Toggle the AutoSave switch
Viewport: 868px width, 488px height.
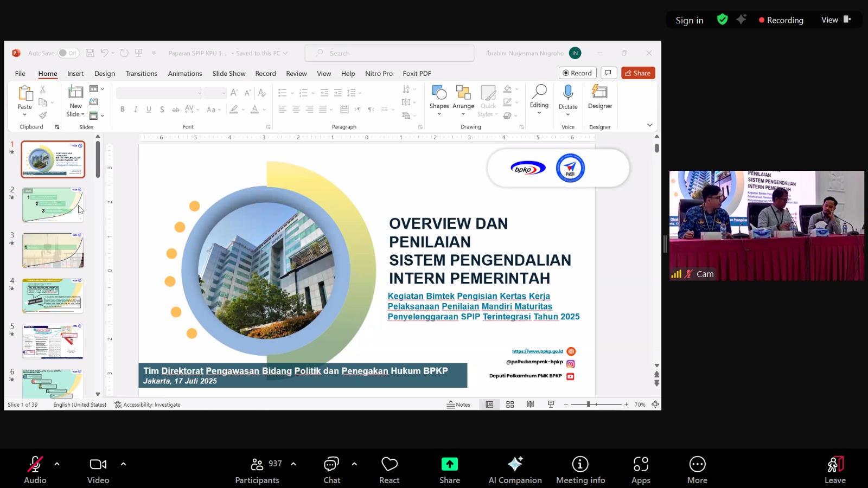68,53
